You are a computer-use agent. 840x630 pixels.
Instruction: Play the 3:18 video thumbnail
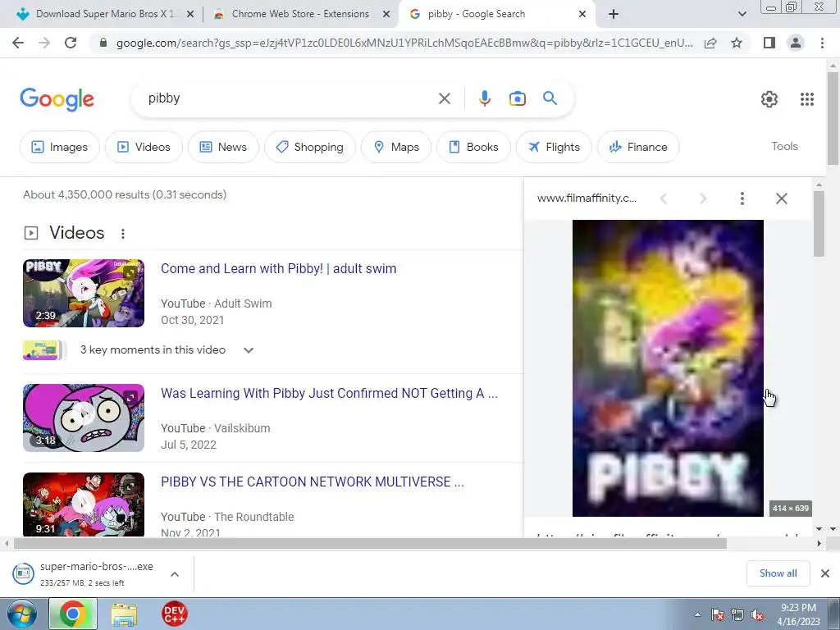(84, 418)
